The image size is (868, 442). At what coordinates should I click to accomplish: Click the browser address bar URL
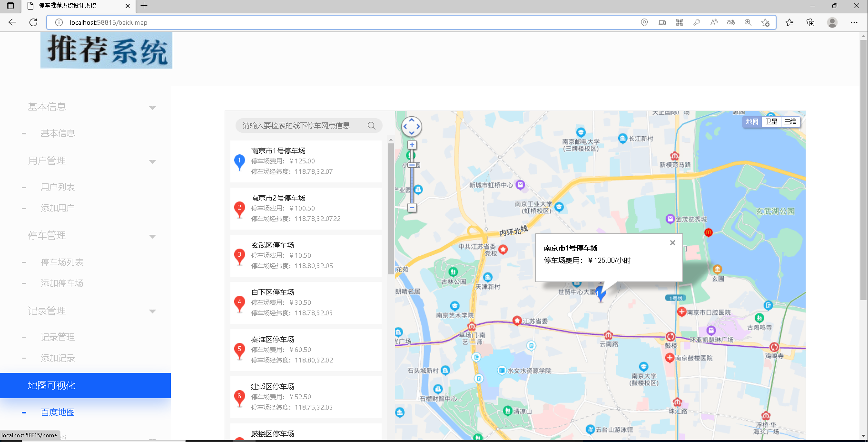coord(108,22)
